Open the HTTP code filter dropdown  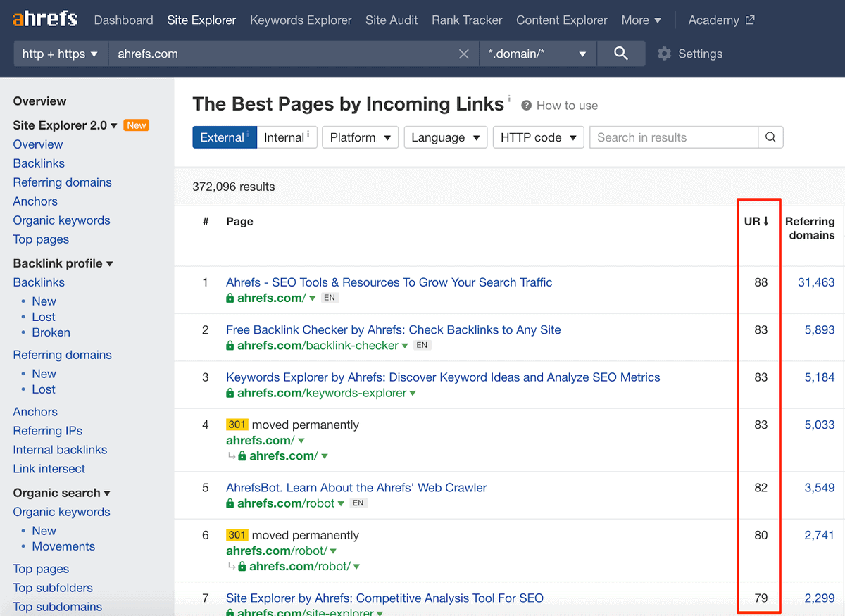click(x=539, y=137)
